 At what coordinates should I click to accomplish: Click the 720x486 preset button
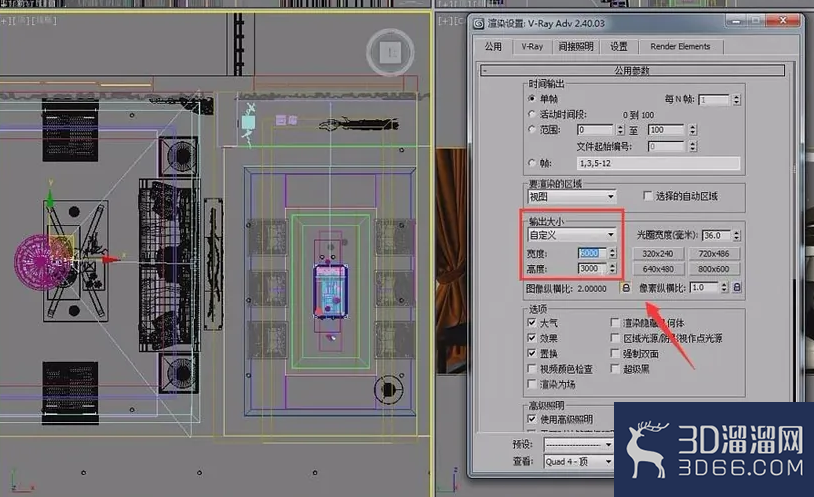coord(714,253)
